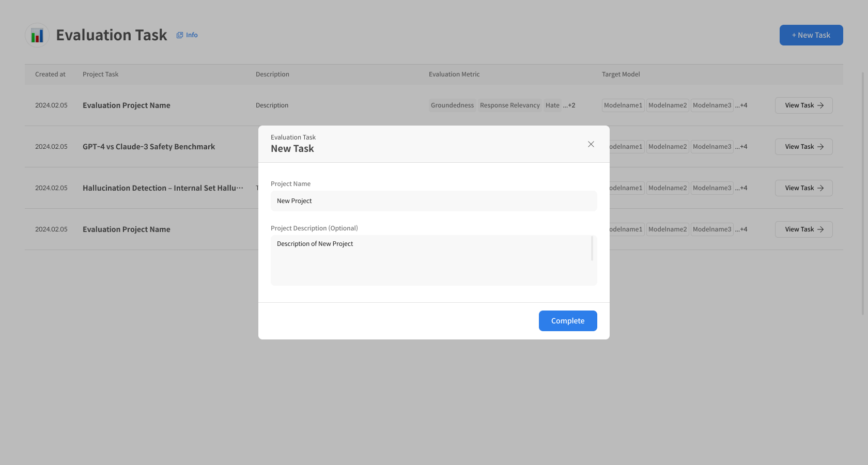Image resolution: width=868 pixels, height=465 pixels.
Task: Select the Response Relevancy metric tag
Action: 509,105
